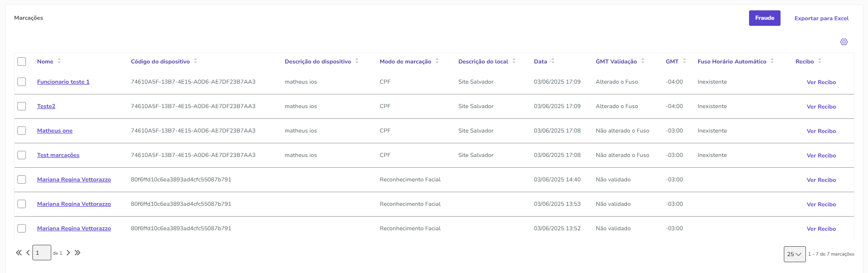The image size is (868, 273).
Task: Click the Fraude button
Action: click(764, 18)
